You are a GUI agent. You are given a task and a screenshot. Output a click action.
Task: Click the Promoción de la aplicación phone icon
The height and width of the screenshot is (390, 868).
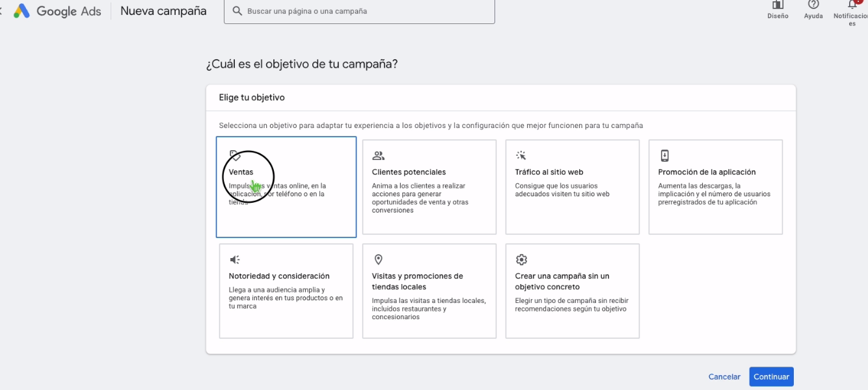click(664, 155)
